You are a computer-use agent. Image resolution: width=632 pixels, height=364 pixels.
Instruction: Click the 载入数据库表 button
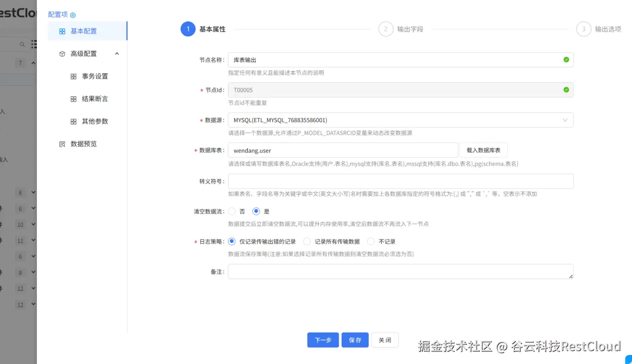coord(483,150)
